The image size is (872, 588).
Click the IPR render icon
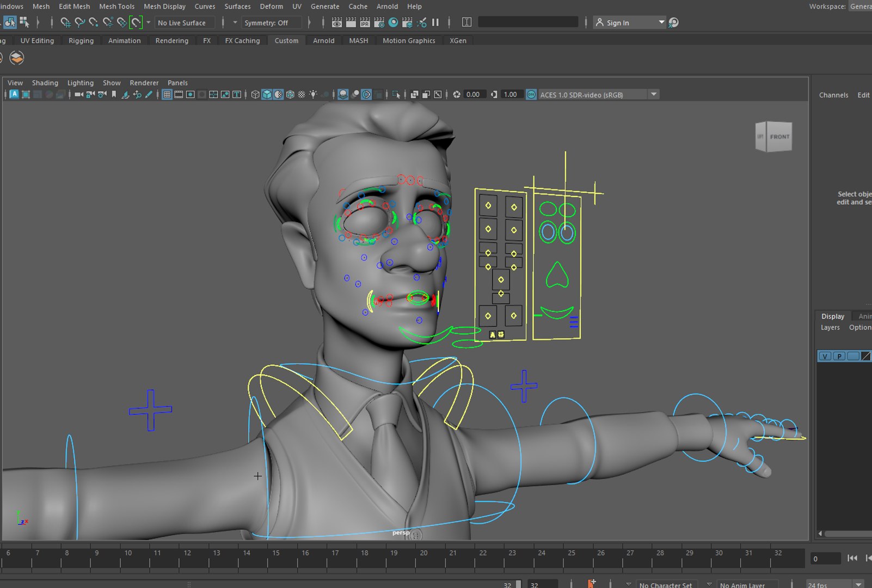pos(365,22)
